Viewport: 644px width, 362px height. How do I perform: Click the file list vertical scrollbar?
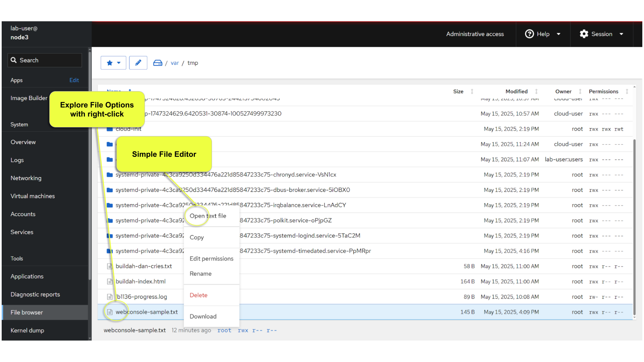[x=634, y=228]
